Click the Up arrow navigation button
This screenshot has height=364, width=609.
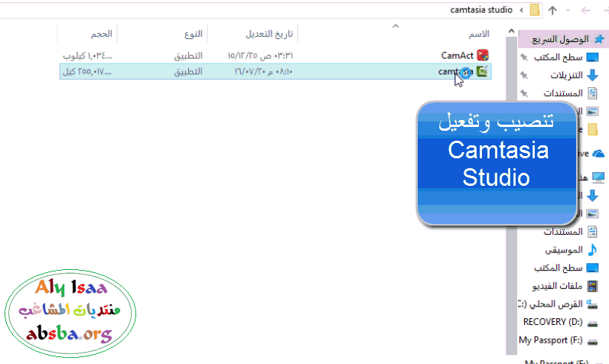point(552,11)
